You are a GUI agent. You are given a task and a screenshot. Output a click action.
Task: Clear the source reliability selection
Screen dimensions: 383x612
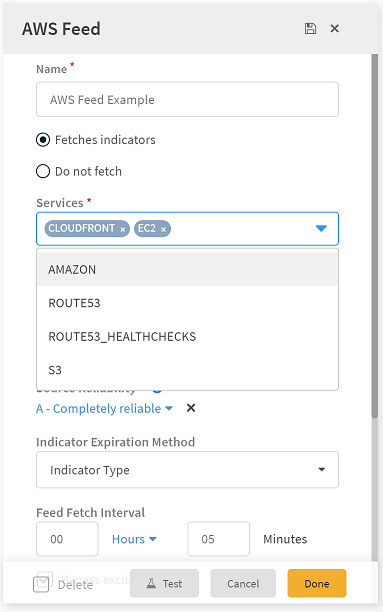(191, 408)
